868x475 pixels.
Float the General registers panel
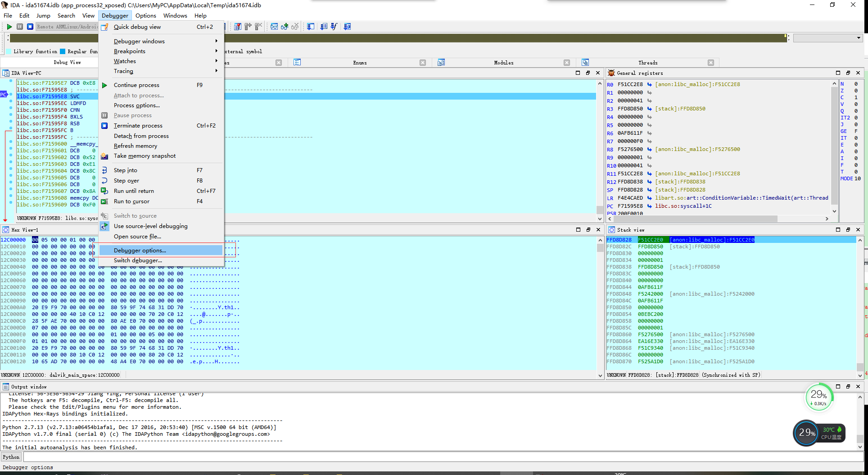coord(848,73)
